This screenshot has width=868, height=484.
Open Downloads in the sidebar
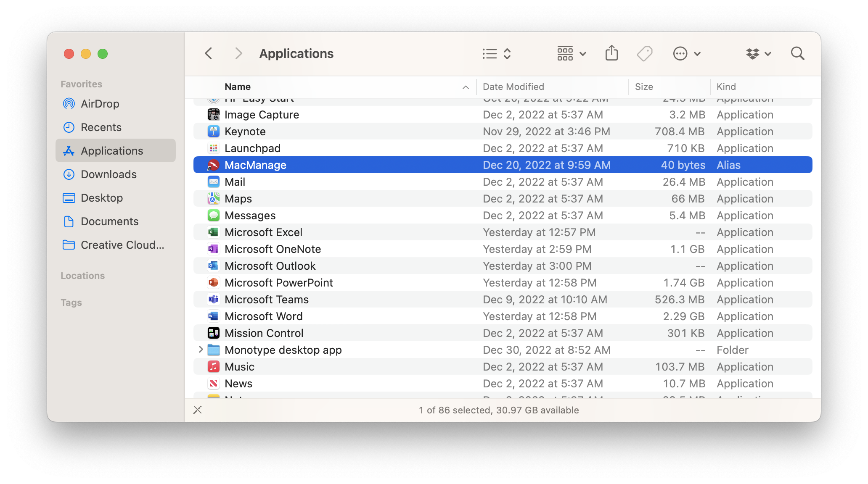(108, 174)
